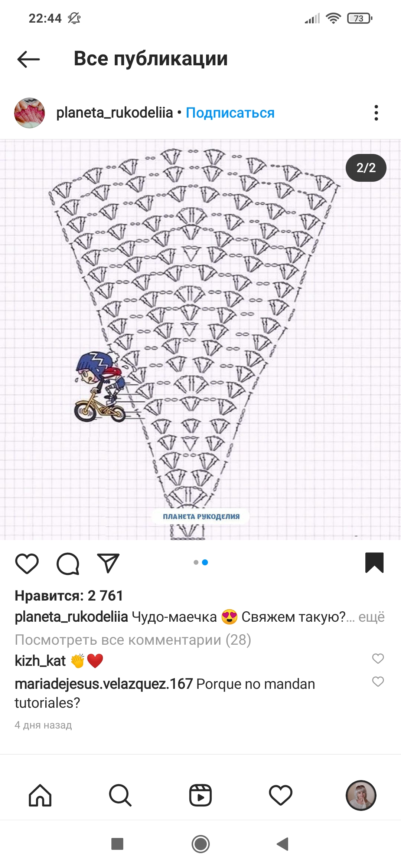Like the post with heart icon
Viewport: 401px width, 868px height.
[27, 563]
